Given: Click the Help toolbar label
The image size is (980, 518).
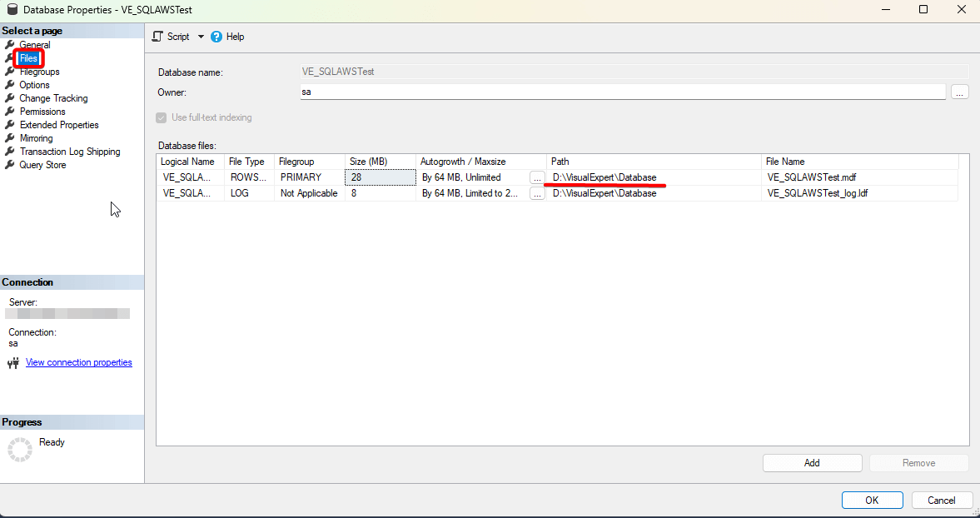Looking at the screenshot, I should pyautogui.click(x=235, y=37).
